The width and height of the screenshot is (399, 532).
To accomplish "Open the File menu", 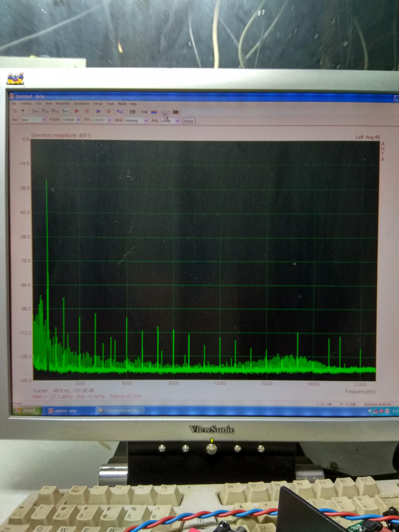I will [x=13, y=103].
